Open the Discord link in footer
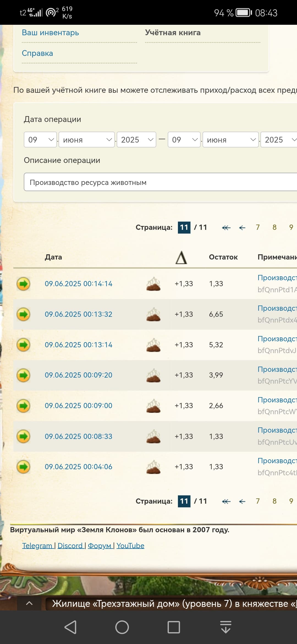Viewport: 297px width, 644px height. pyautogui.click(x=70, y=545)
